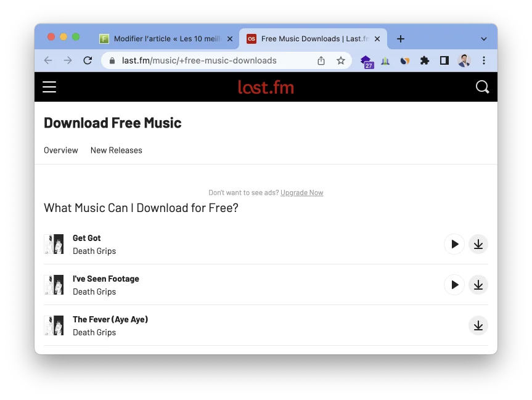
Task: Download The Fever (Aye Aye)
Action: tap(478, 325)
